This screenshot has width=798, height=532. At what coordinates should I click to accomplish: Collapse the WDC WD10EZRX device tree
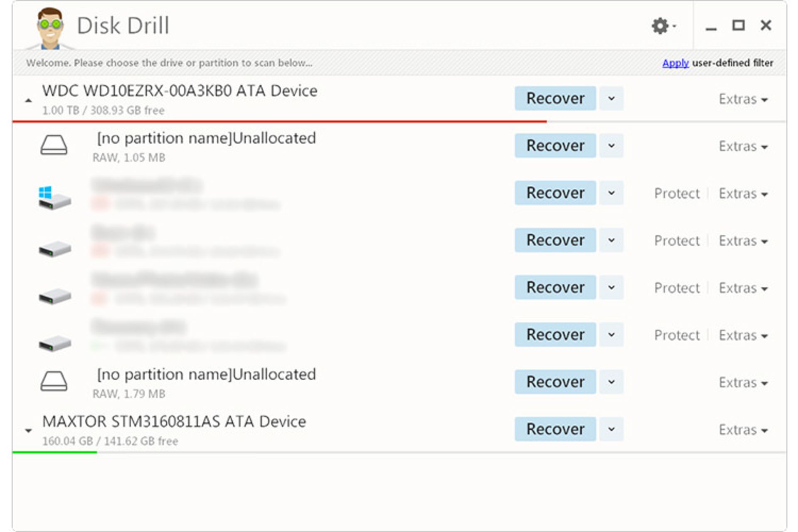pyautogui.click(x=28, y=100)
